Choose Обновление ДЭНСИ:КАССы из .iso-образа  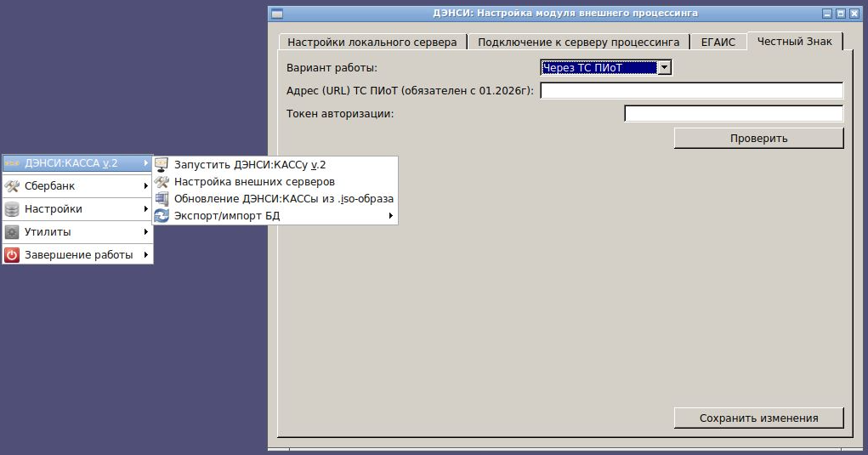[275, 199]
